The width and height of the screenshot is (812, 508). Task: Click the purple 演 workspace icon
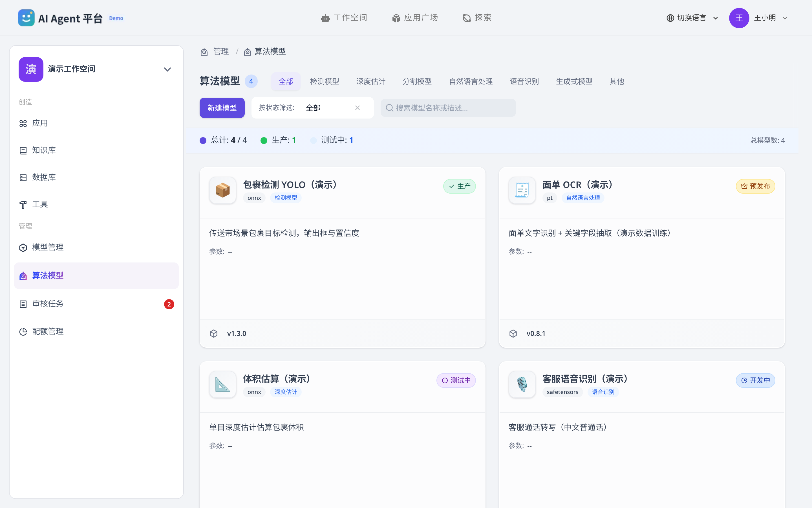31,69
